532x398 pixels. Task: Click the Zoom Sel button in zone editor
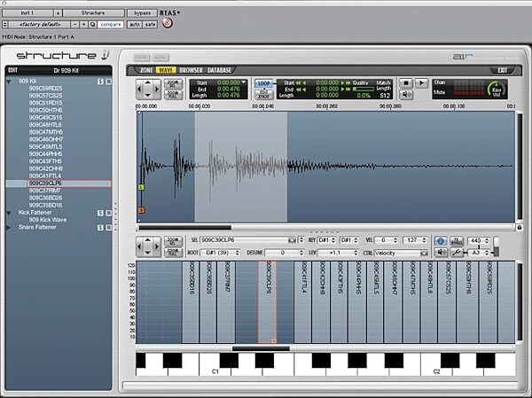pyautogui.click(x=173, y=241)
